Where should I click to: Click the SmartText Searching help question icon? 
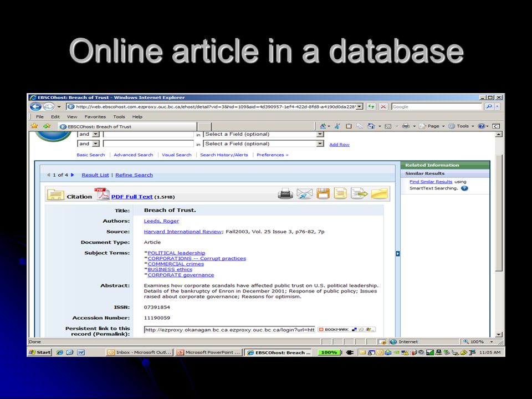click(464, 188)
